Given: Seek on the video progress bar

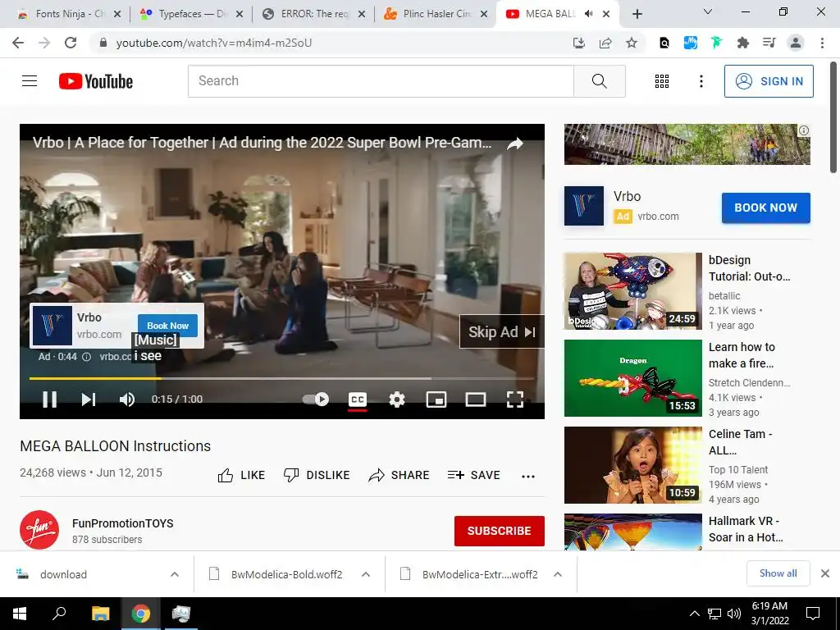Looking at the screenshot, I should click(282, 378).
